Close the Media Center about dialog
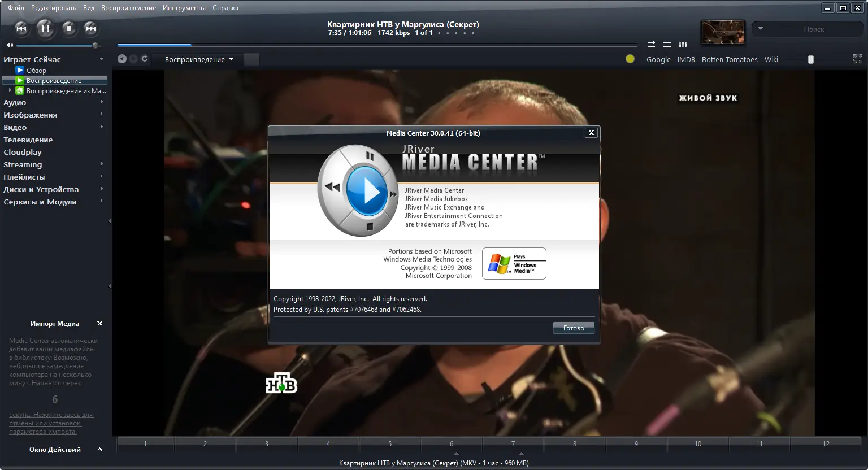Image resolution: width=868 pixels, height=470 pixels. point(591,133)
